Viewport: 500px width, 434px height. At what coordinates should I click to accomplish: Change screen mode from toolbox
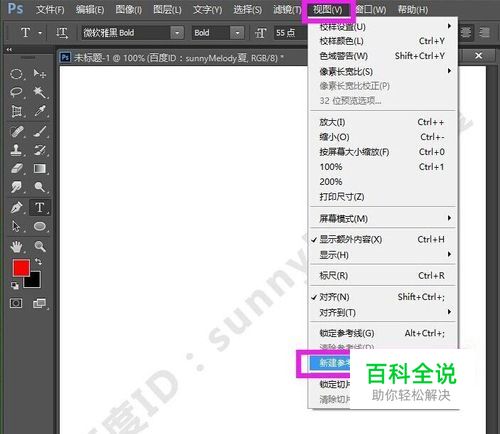coord(40,303)
